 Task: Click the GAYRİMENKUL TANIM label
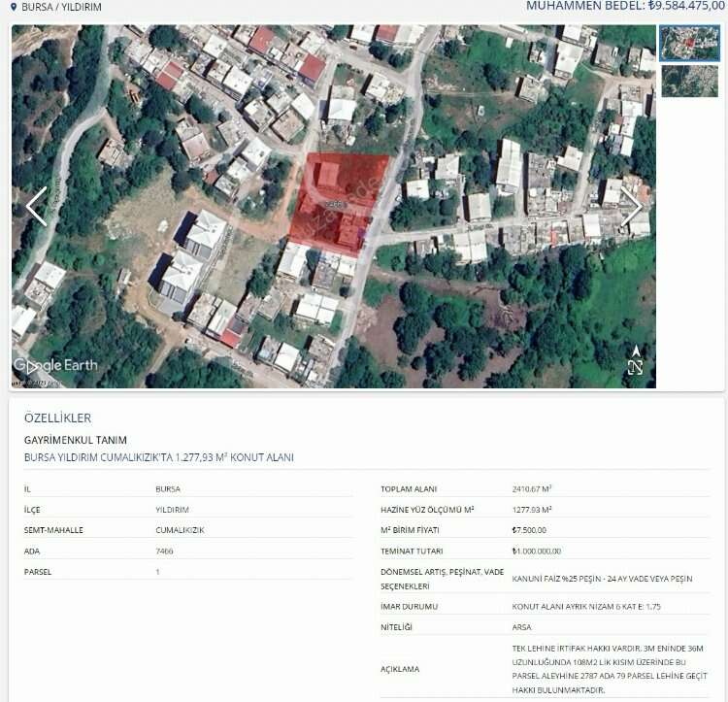[75, 440]
